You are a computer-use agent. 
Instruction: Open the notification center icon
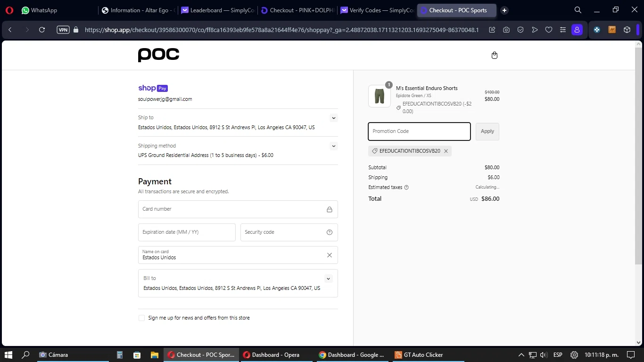[631, 355]
